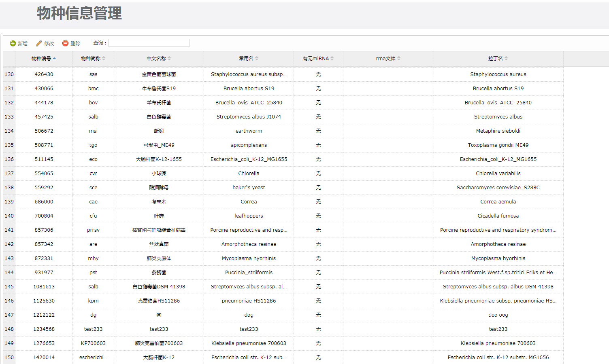Click sort arrows beside rrna文件

click(399, 59)
